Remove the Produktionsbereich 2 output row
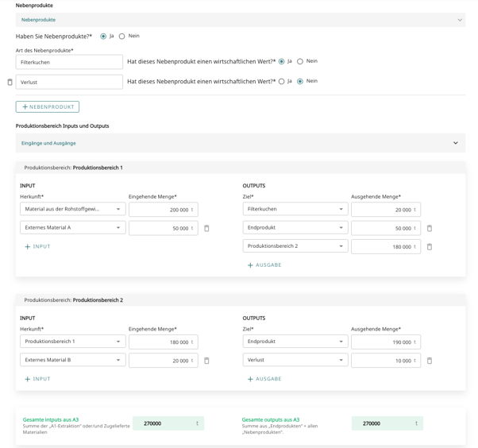Image resolution: width=478 pixels, height=448 pixels. 430,247
